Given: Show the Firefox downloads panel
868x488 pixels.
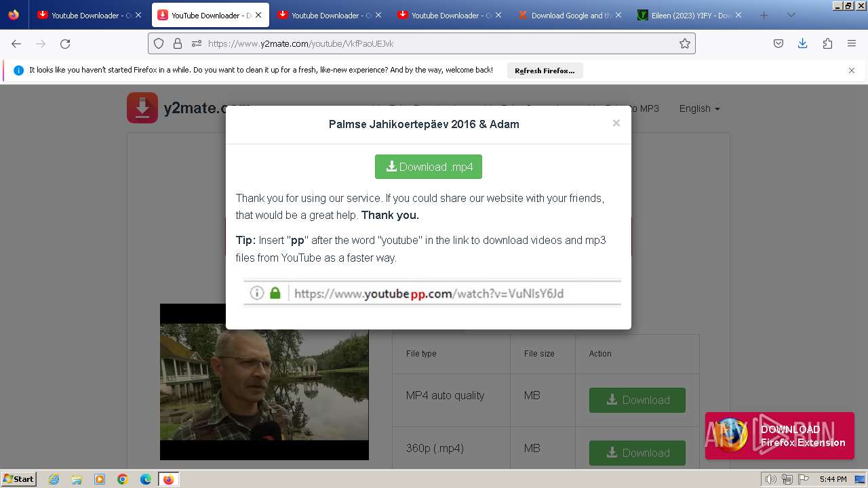Looking at the screenshot, I should click(803, 43).
